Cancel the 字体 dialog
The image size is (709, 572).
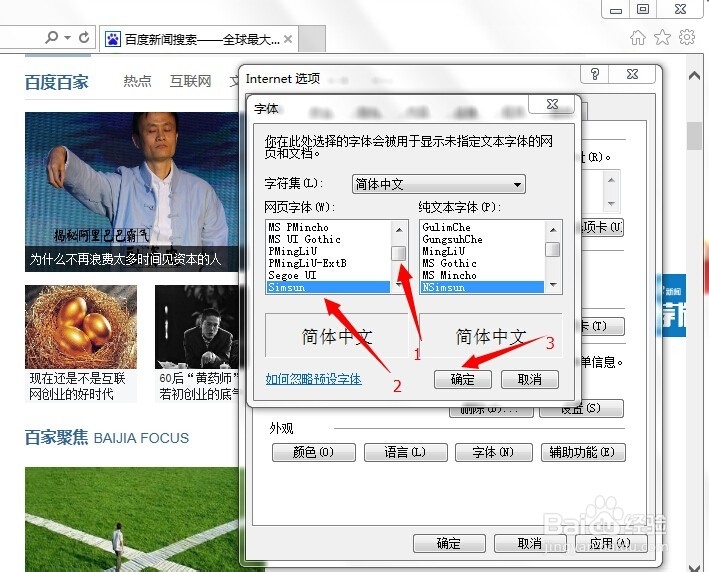(529, 379)
